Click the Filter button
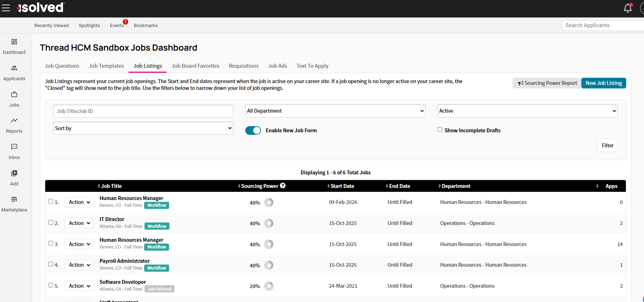Image resolution: width=644 pixels, height=302 pixels. [608, 145]
